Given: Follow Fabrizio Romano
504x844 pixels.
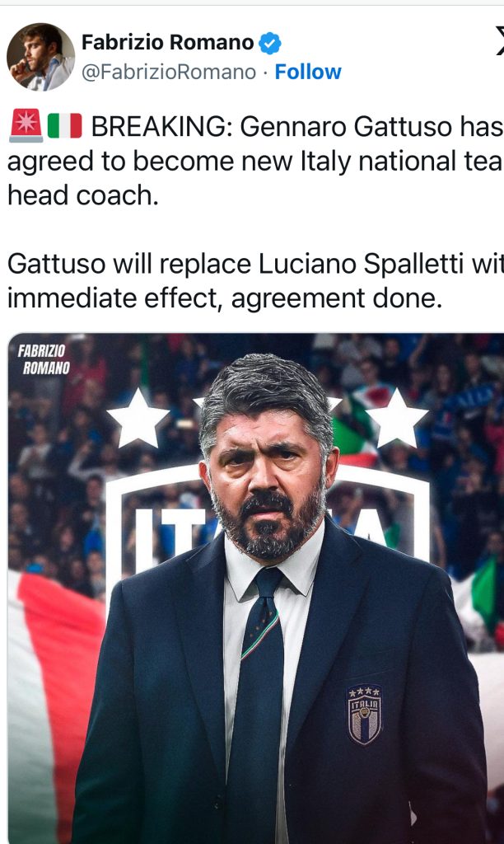Looking at the screenshot, I should [x=308, y=72].
